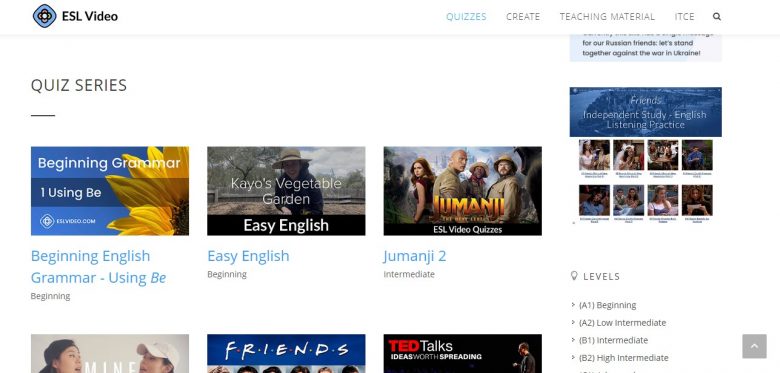Choose the (A2) Low Intermediate level

tap(622, 322)
